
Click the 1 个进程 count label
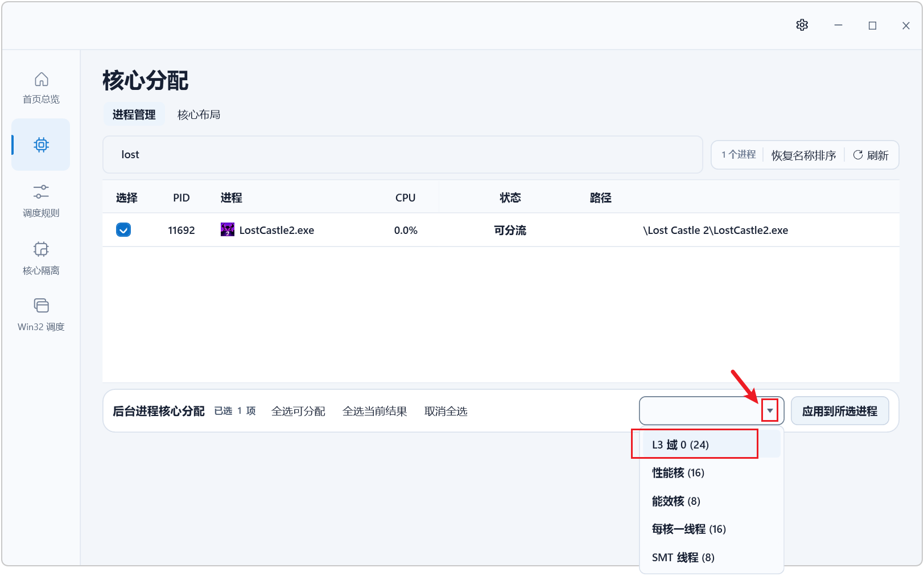(739, 155)
